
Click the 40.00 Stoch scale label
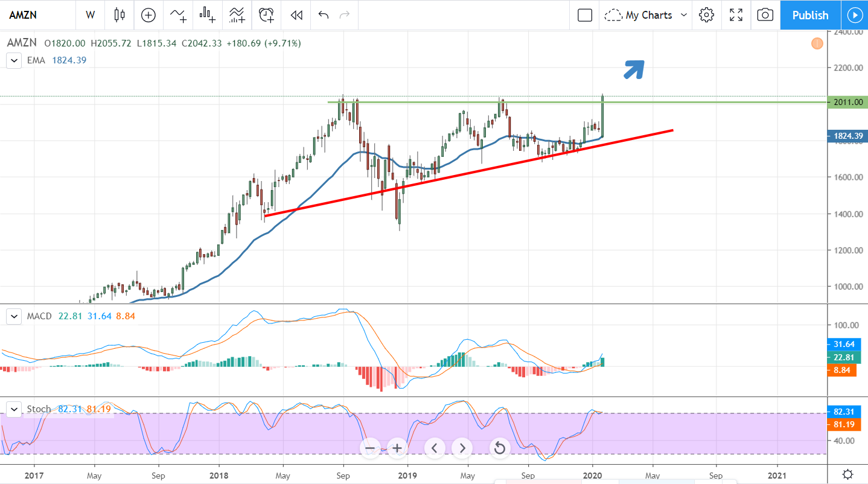click(x=843, y=441)
